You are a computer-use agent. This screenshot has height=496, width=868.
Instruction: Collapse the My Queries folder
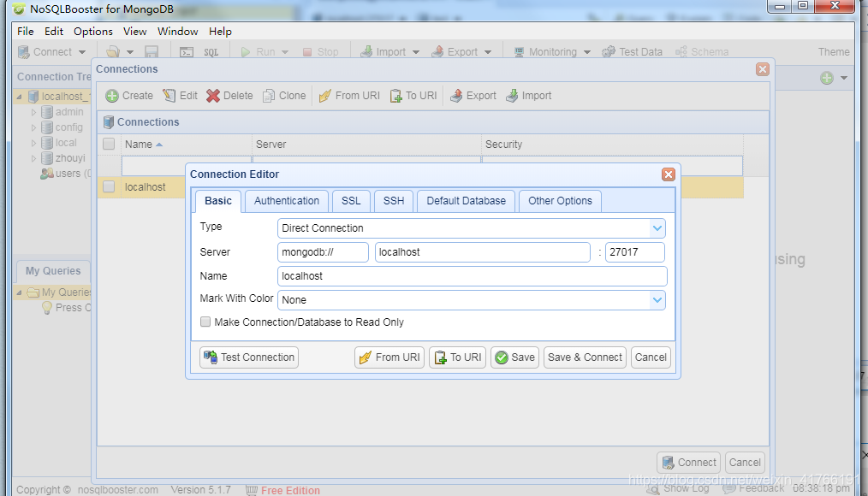(20, 292)
